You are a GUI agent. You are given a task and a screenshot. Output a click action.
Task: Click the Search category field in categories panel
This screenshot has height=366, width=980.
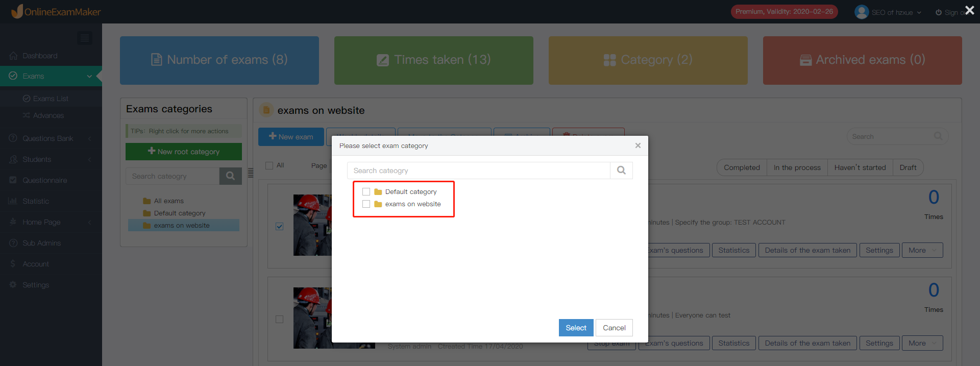click(173, 176)
